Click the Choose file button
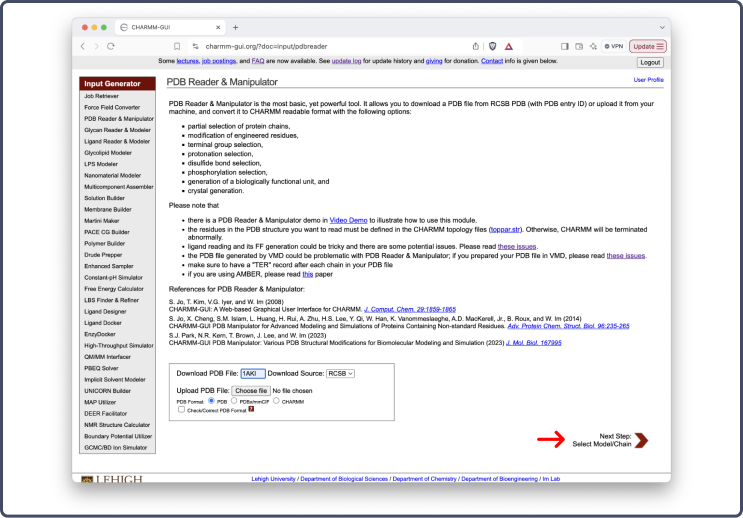 [250, 390]
